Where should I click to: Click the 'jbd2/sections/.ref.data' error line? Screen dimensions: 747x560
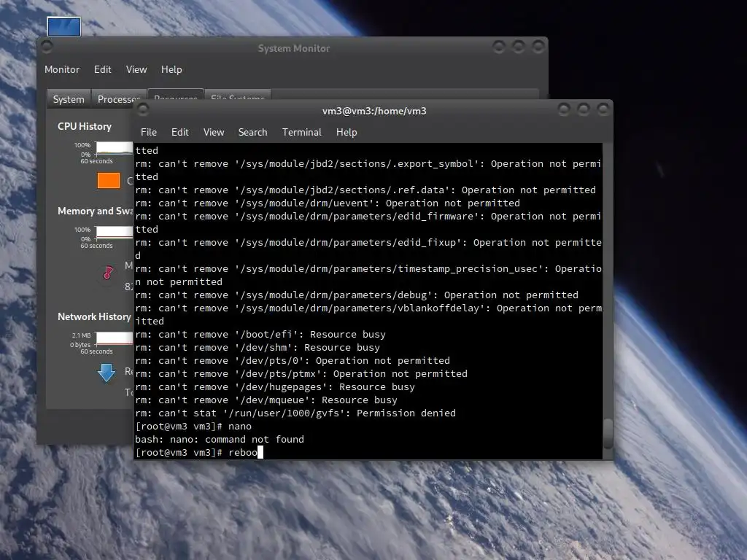365,190
